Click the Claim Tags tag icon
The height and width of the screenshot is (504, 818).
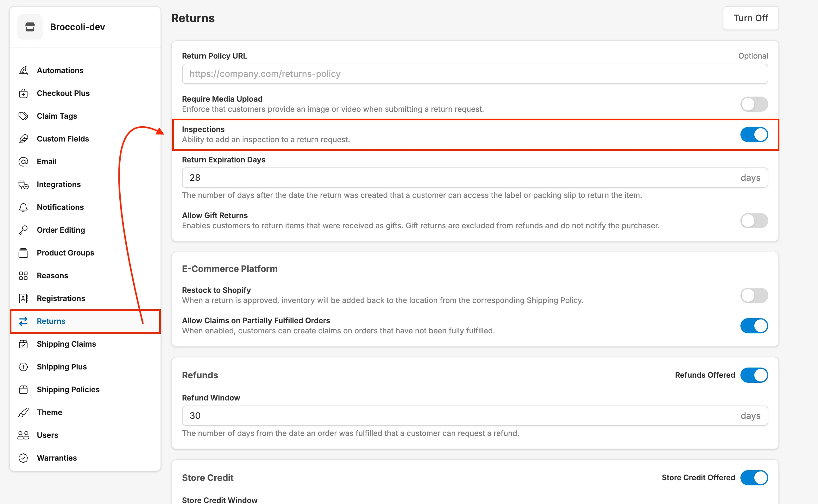click(x=23, y=116)
